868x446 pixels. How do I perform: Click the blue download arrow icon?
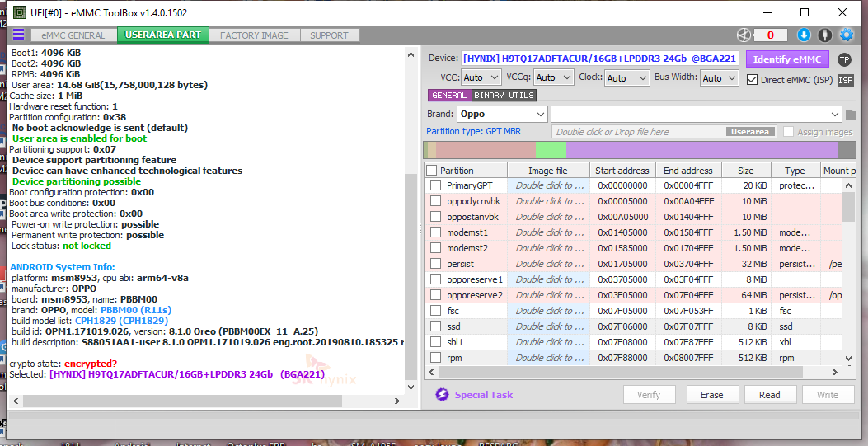[x=804, y=35]
